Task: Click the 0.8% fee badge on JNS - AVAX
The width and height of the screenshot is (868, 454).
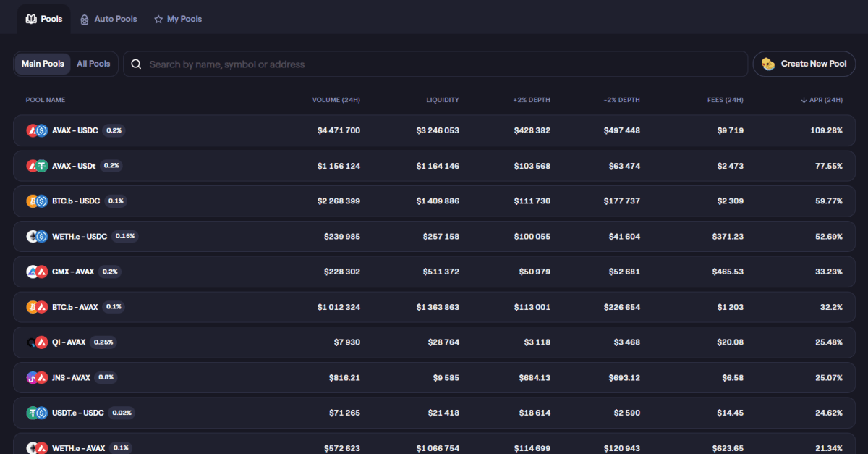Action: (106, 377)
